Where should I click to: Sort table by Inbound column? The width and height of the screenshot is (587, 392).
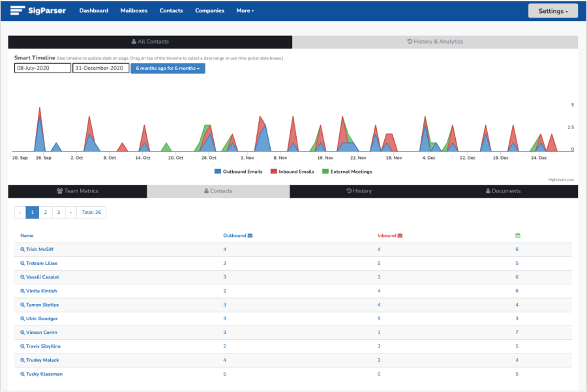pyautogui.click(x=387, y=235)
